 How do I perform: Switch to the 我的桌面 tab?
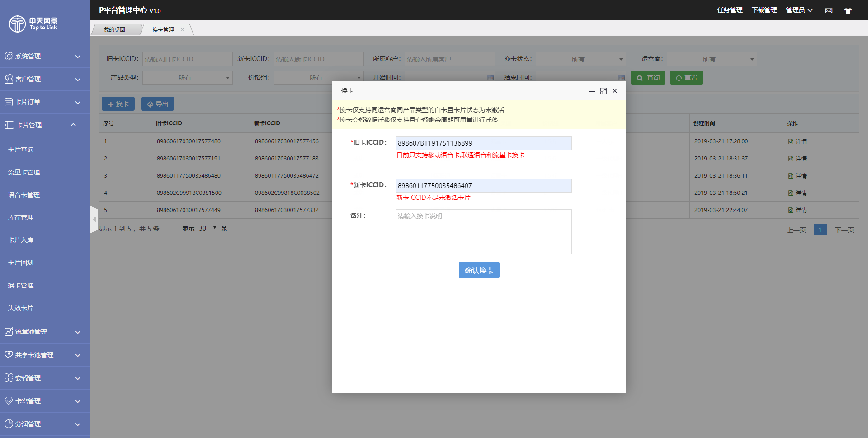[x=114, y=30]
